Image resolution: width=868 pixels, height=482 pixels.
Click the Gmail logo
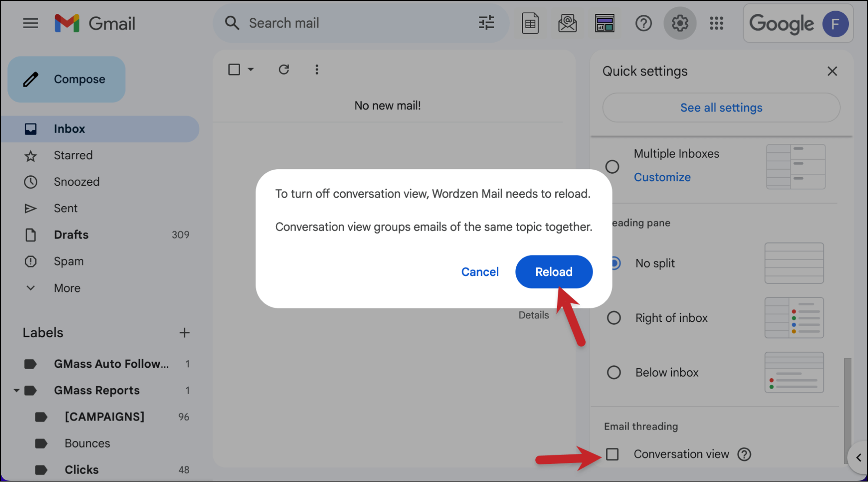95,23
